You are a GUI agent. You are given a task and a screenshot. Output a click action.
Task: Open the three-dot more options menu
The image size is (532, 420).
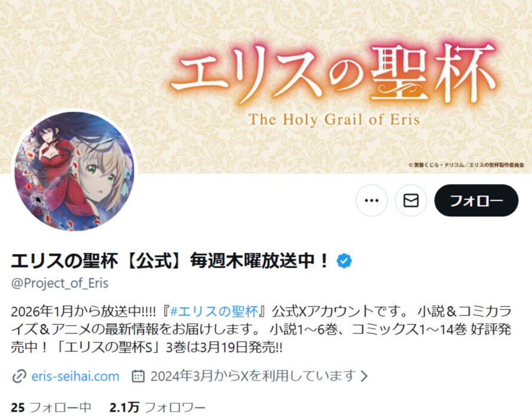(x=371, y=200)
